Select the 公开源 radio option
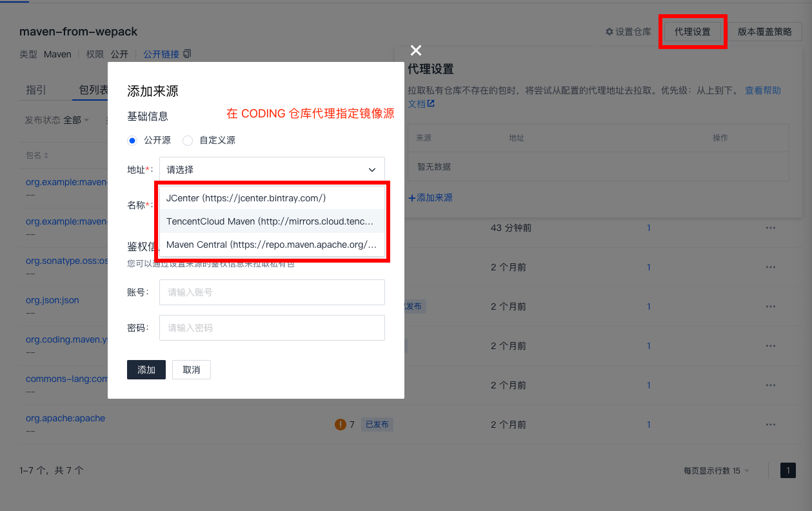This screenshot has height=511, width=812. point(132,140)
